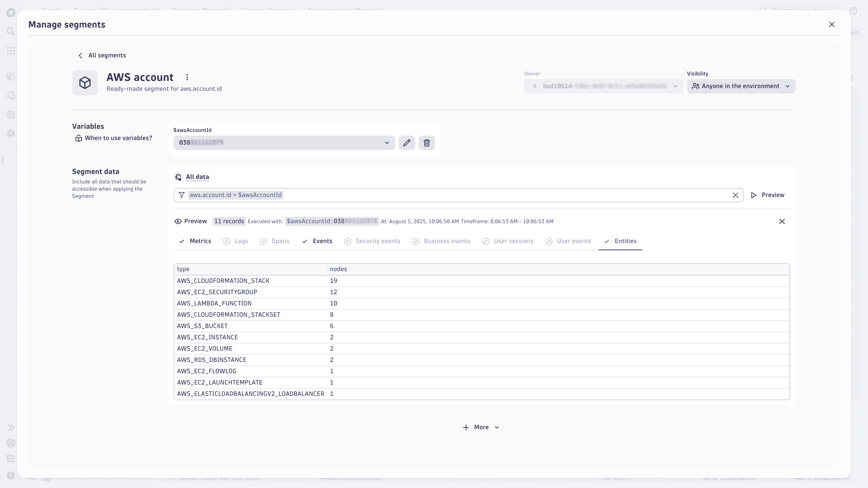Open the support lifebuoy icon in sidebar
The width and height of the screenshot is (868, 488).
(11, 443)
